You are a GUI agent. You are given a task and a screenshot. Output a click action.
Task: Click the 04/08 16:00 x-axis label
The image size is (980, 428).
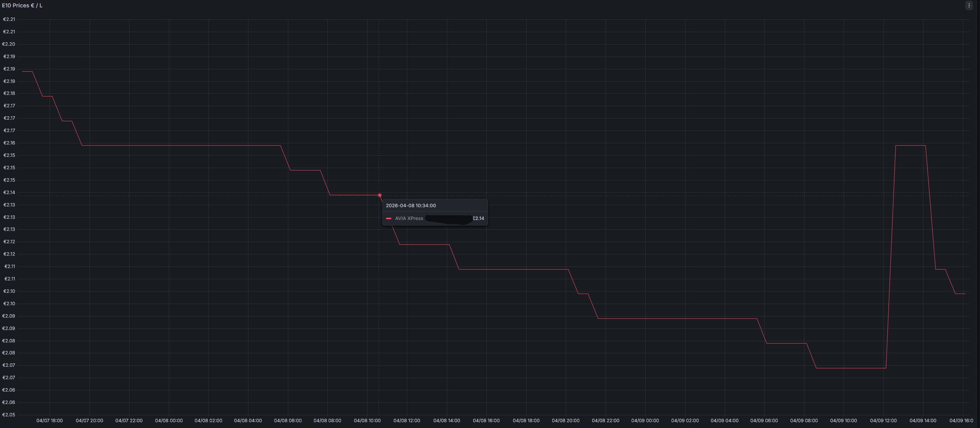[486, 421]
